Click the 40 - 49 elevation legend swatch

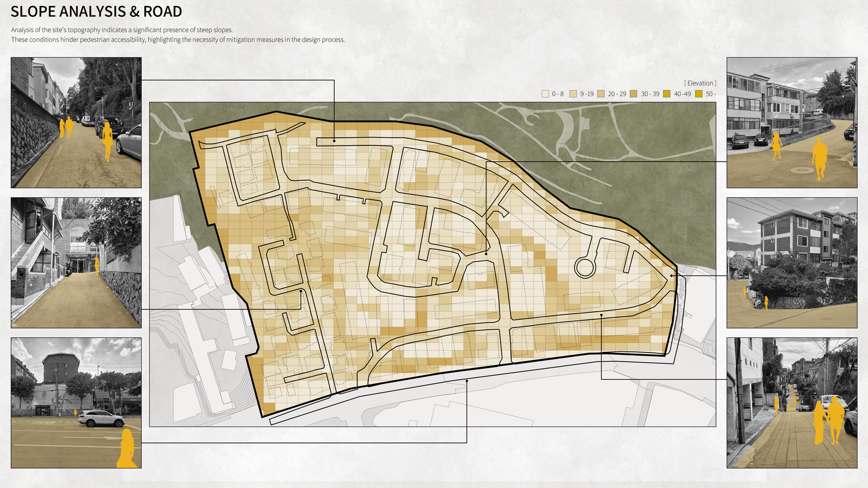point(667,94)
